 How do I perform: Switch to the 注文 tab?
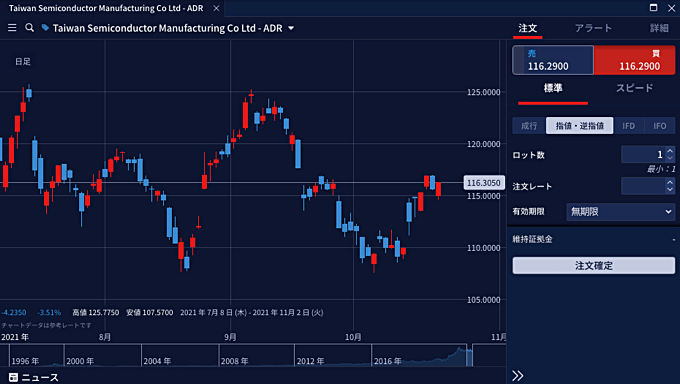pos(528,28)
